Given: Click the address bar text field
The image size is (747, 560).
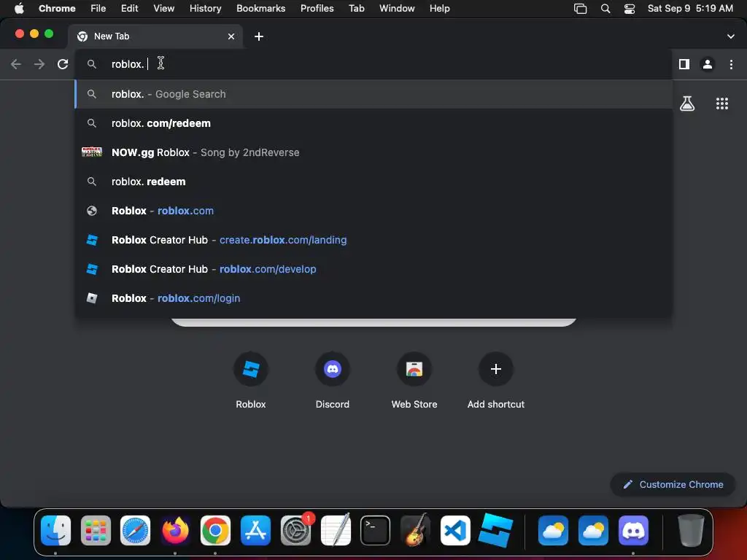Looking at the screenshot, I should (x=374, y=64).
